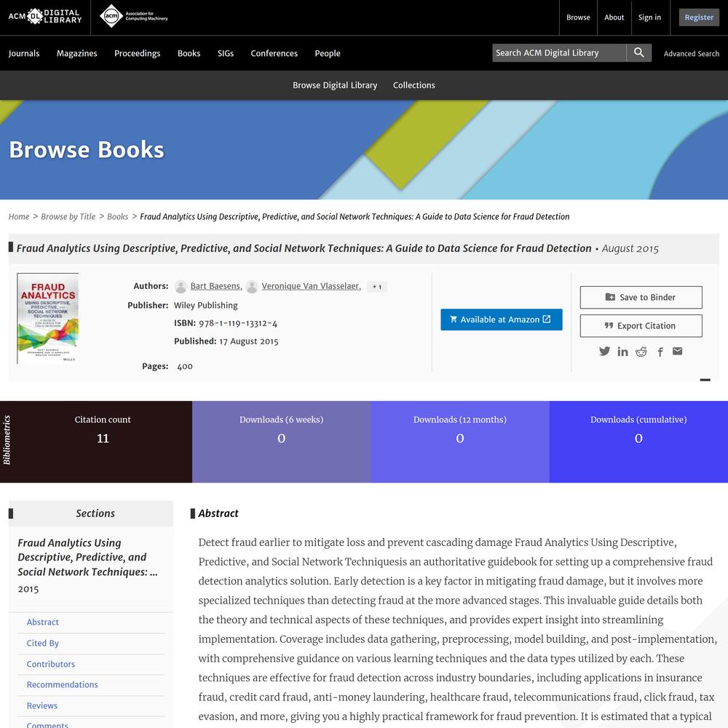Jump to Abstract section in sidebar
The width and height of the screenshot is (728, 728).
pos(43,622)
